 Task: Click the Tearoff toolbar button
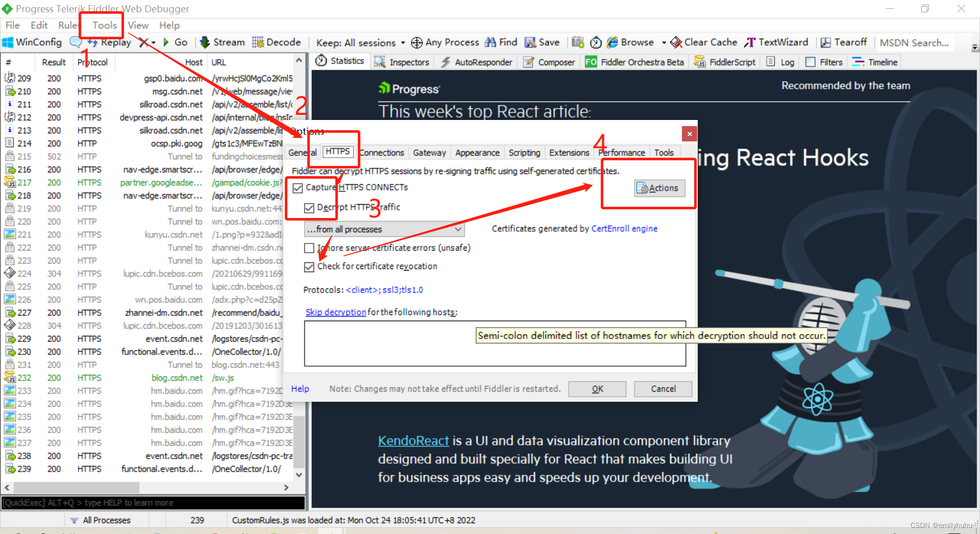tap(843, 42)
